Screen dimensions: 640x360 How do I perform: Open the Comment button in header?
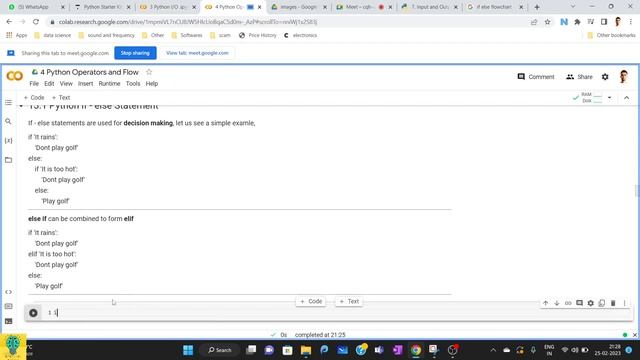pyautogui.click(x=536, y=77)
